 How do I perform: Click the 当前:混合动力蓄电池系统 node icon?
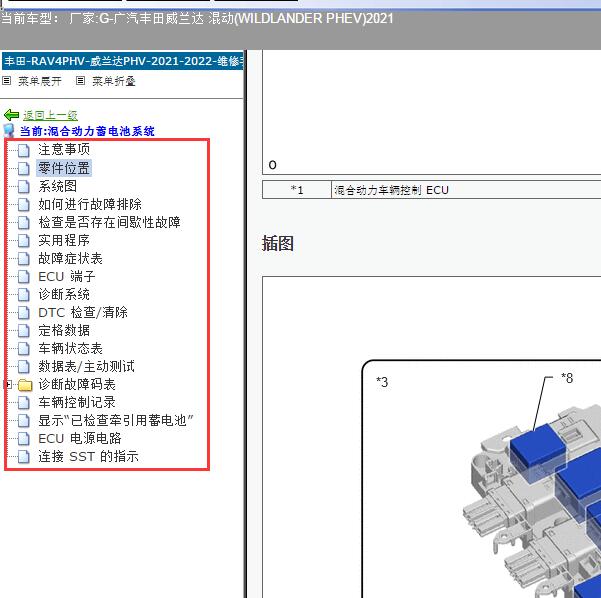9,131
